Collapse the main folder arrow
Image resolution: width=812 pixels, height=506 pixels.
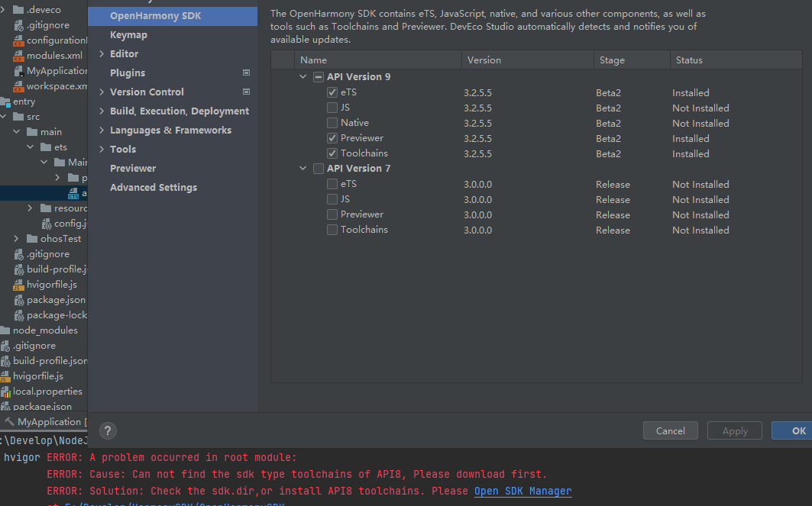click(17, 132)
